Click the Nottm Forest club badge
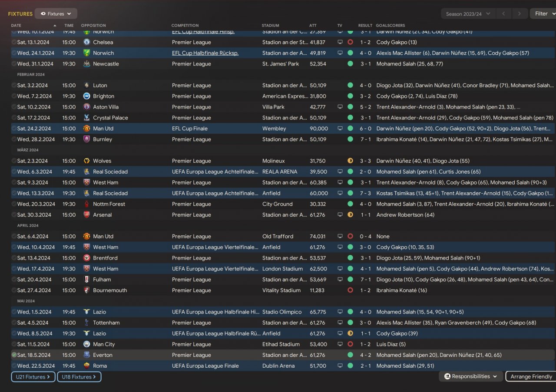The image size is (556, 392). pos(86,204)
